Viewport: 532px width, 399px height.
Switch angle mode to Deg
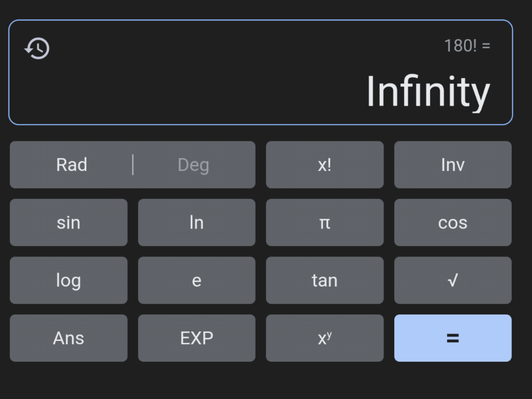193,165
